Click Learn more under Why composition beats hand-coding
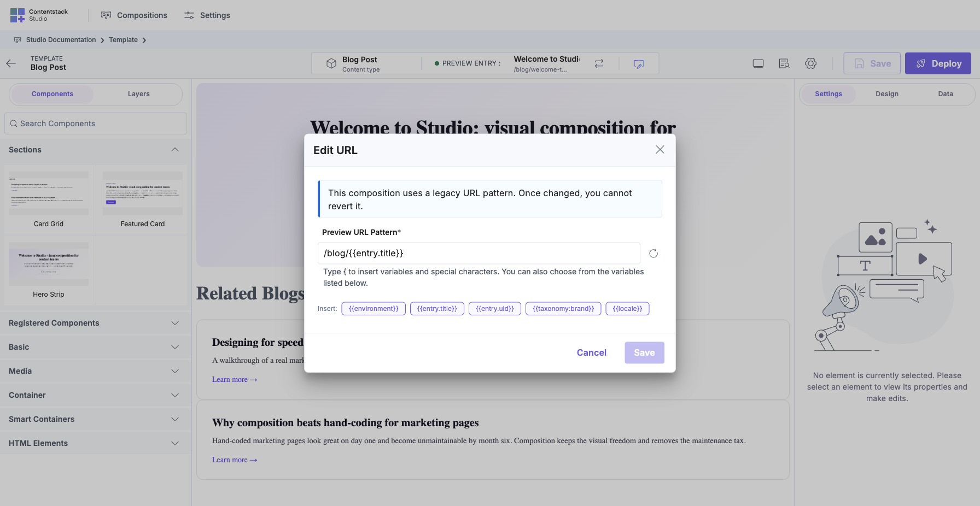The image size is (980, 506). pyautogui.click(x=235, y=460)
